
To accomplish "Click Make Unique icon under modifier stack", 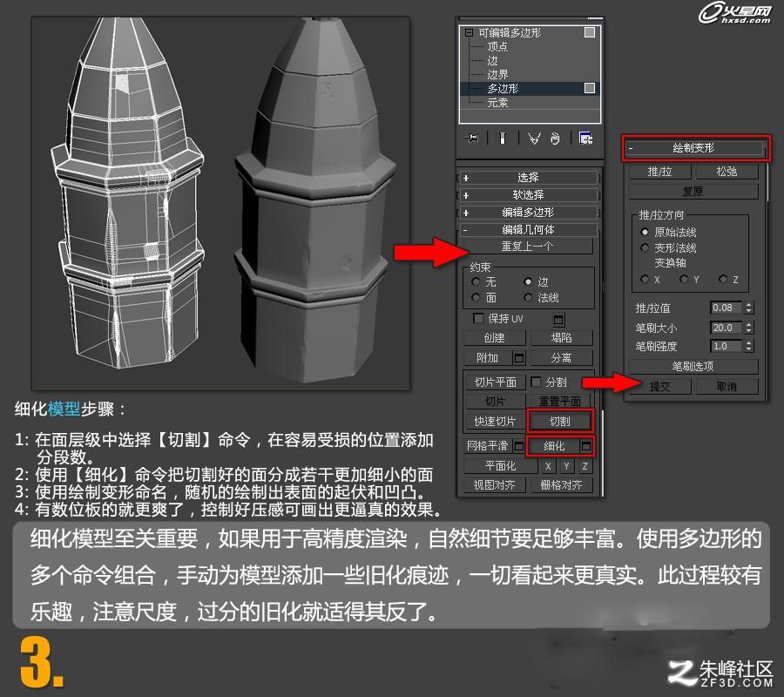I will click(x=533, y=138).
